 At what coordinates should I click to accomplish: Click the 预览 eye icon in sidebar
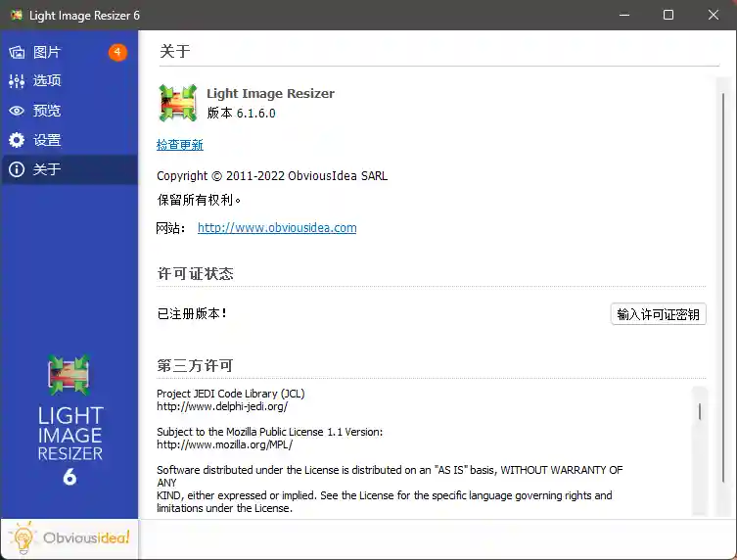(x=17, y=111)
